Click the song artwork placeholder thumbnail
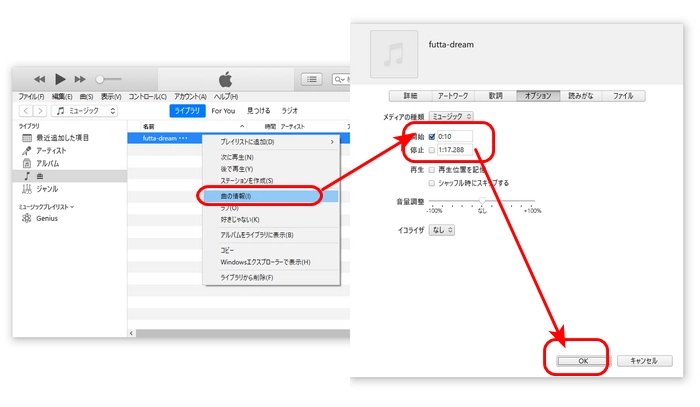 tap(394, 54)
